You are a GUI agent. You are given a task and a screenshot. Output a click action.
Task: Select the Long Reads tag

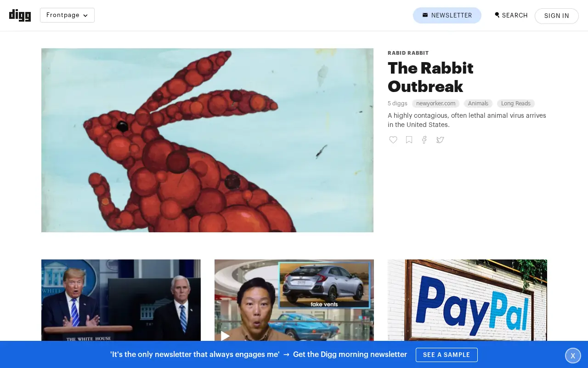(x=515, y=103)
